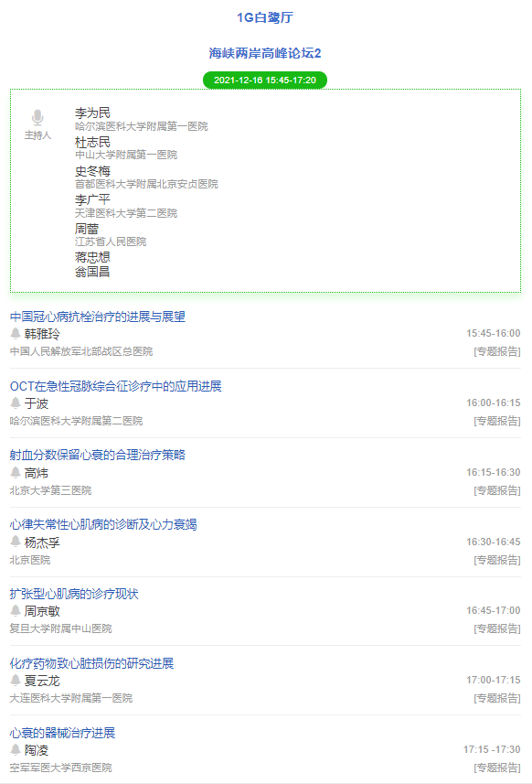The width and height of the screenshot is (532, 784).
Task: Open talk 射血分数保留心衰的合理治疗策略
Action: tap(98, 455)
